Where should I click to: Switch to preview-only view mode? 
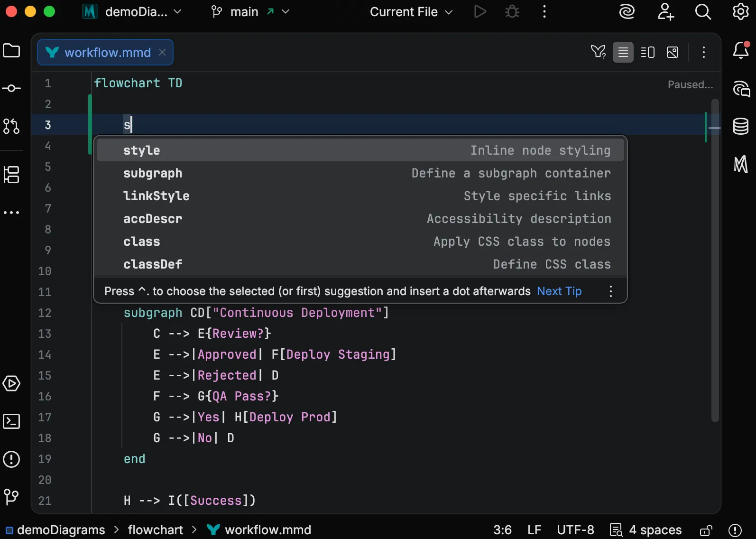tap(672, 52)
